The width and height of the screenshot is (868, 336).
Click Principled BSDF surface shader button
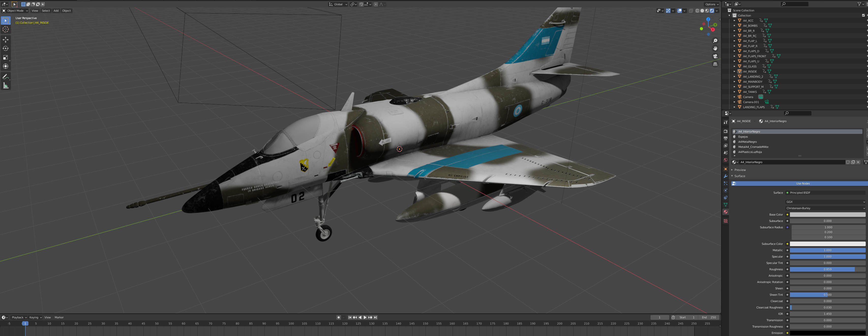click(x=825, y=193)
